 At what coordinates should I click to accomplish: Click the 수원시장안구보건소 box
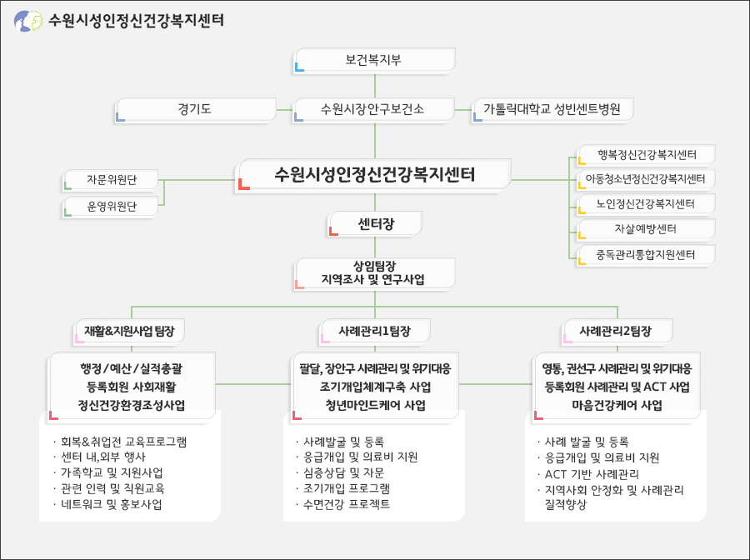(373, 110)
